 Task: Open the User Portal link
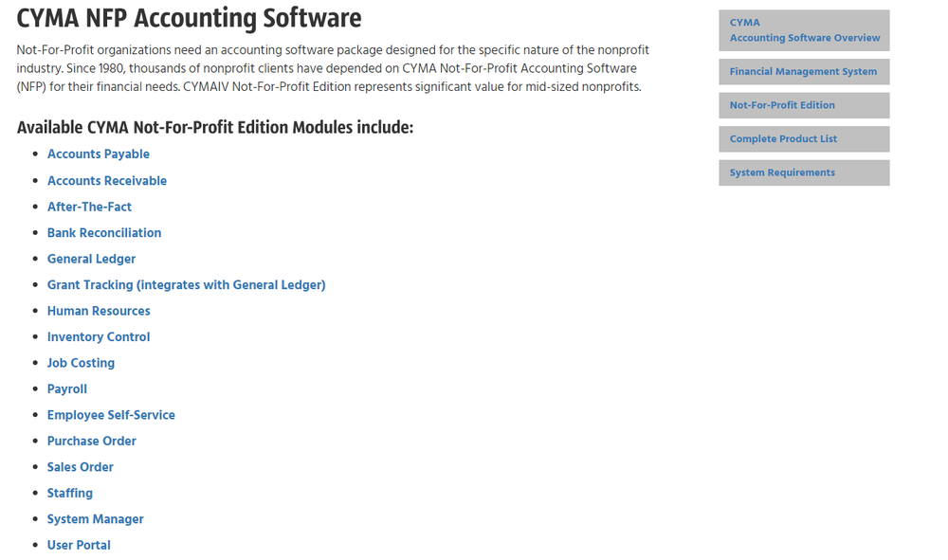point(79,545)
